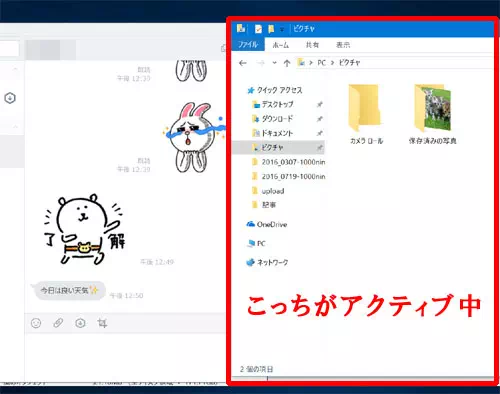Select ネットワーク in the navigation pane
Viewport: 500px width, 394px height.
point(267,263)
